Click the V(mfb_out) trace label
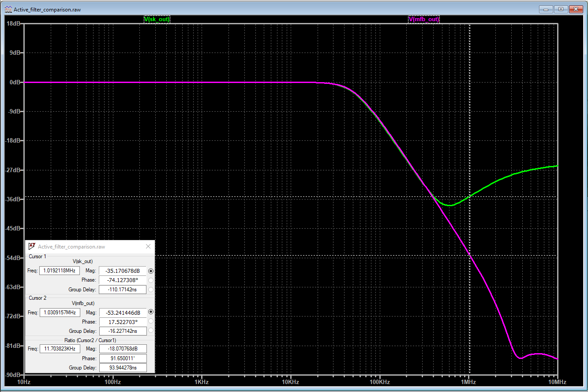The height and width of the screenshot is (392, 588). coord(424,19)
